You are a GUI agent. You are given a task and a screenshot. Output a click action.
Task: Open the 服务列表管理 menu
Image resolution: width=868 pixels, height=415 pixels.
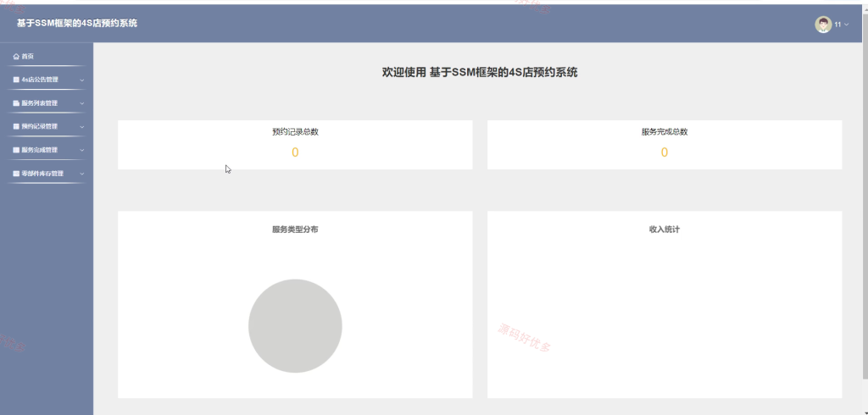(47, 103)
